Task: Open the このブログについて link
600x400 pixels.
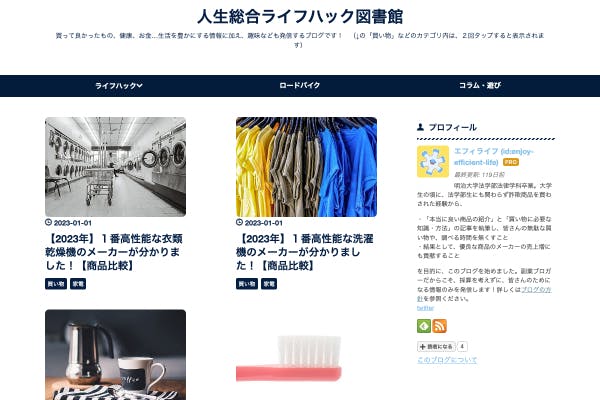Action: 447,360
